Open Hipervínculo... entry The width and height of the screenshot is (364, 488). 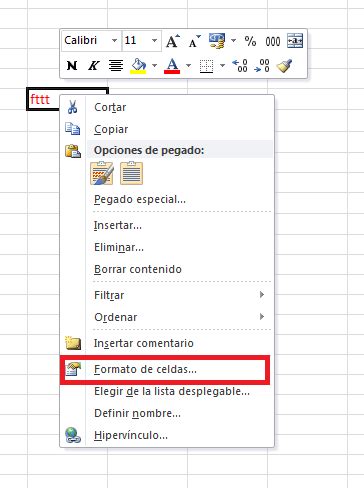coord(167,435)
